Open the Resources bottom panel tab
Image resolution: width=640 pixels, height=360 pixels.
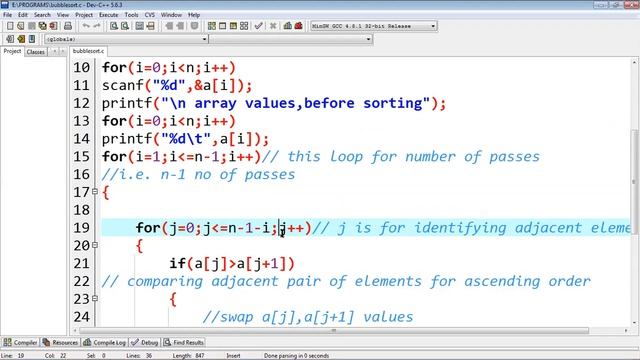pos(60,342)
